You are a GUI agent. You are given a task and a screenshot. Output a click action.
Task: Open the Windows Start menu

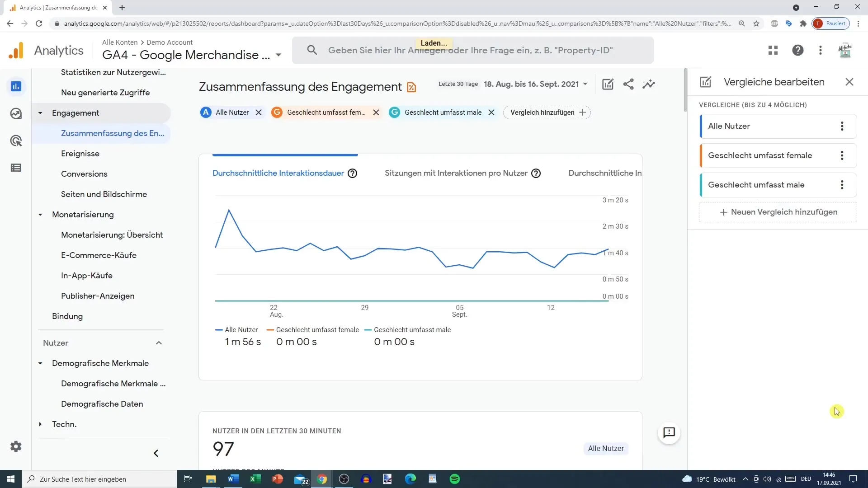coord(11,479)
